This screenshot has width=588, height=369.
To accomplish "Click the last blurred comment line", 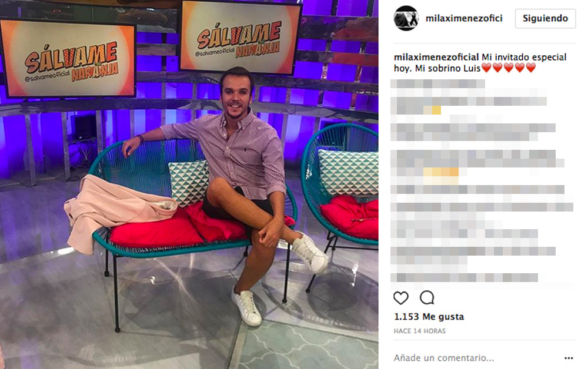I will point(465,277).
